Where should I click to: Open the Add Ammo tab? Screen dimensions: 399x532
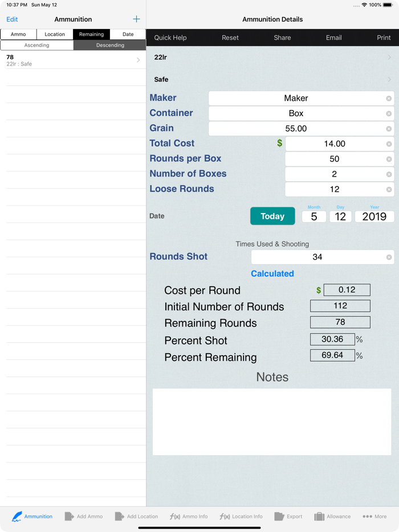(84, 517)
